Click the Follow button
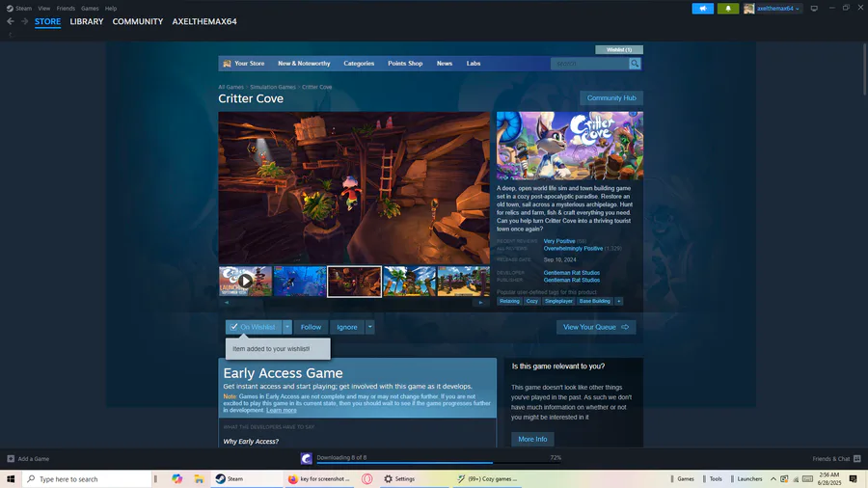This screenshot has height=488, width=868. [x=311, y=327]
